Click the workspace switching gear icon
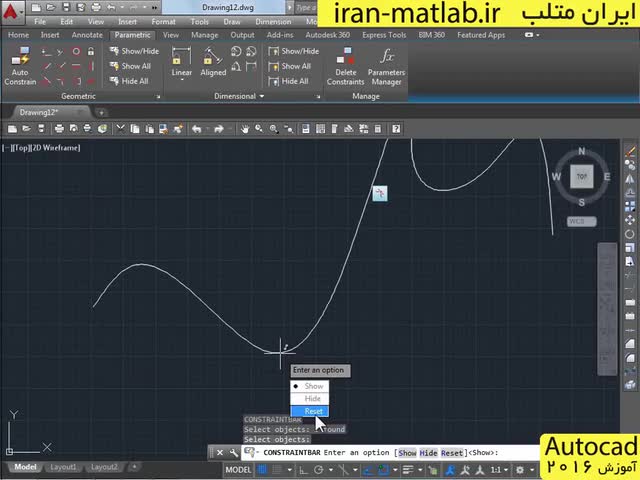 520,470
